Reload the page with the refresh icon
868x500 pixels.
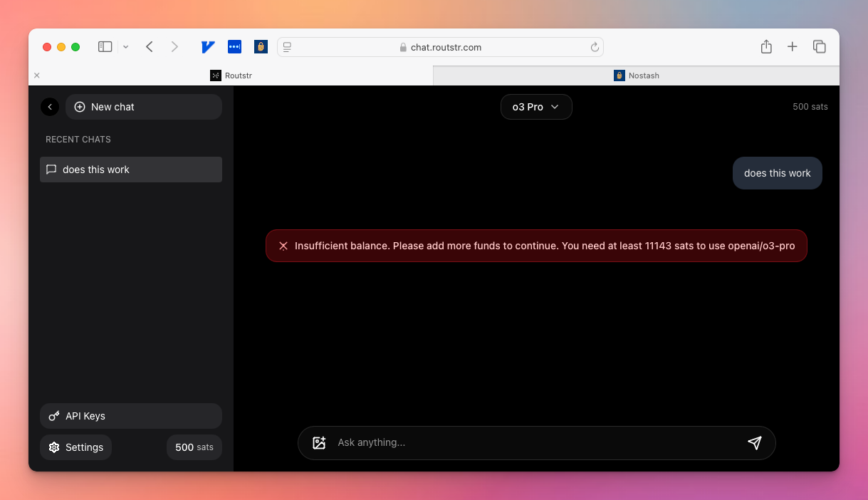click(595, 47)
